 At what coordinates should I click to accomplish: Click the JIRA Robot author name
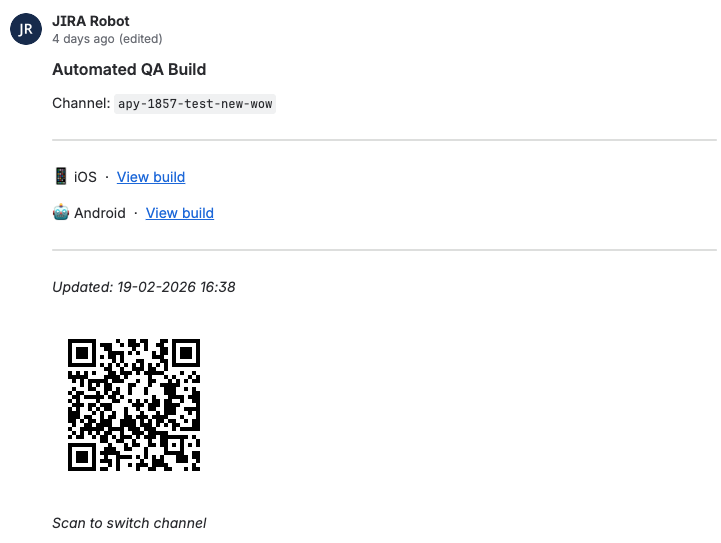(91, 21)
